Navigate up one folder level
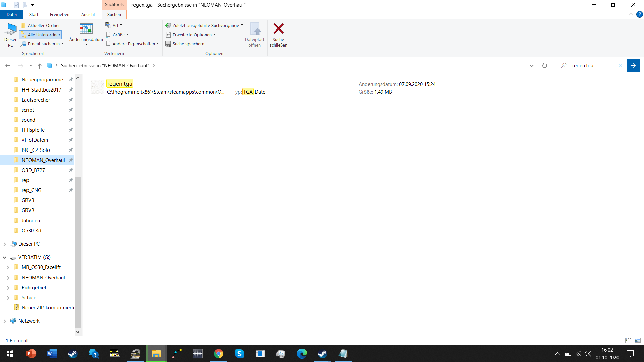 pos(40,66)
